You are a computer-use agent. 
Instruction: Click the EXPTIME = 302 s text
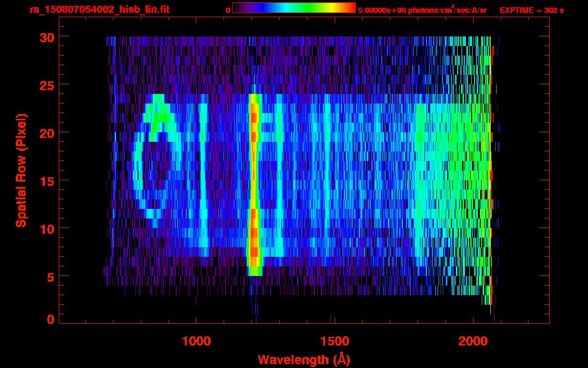pos(531,10)
